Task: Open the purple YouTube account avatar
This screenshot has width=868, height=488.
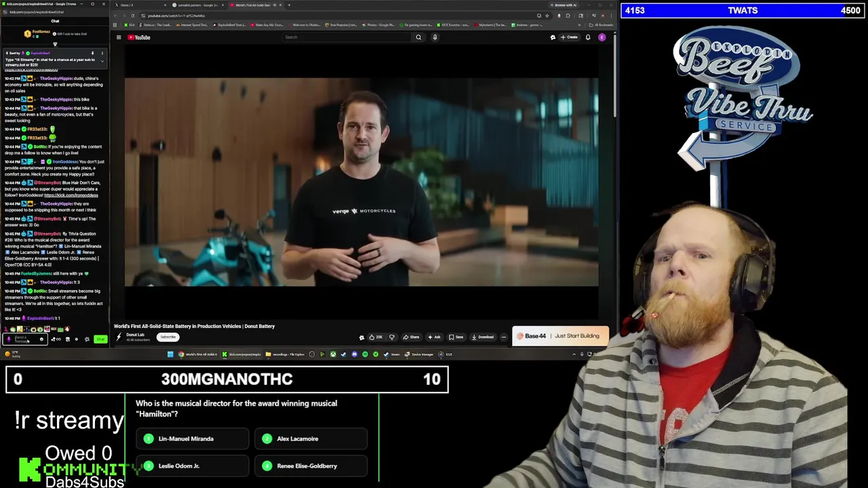Action: pos(601,37)
